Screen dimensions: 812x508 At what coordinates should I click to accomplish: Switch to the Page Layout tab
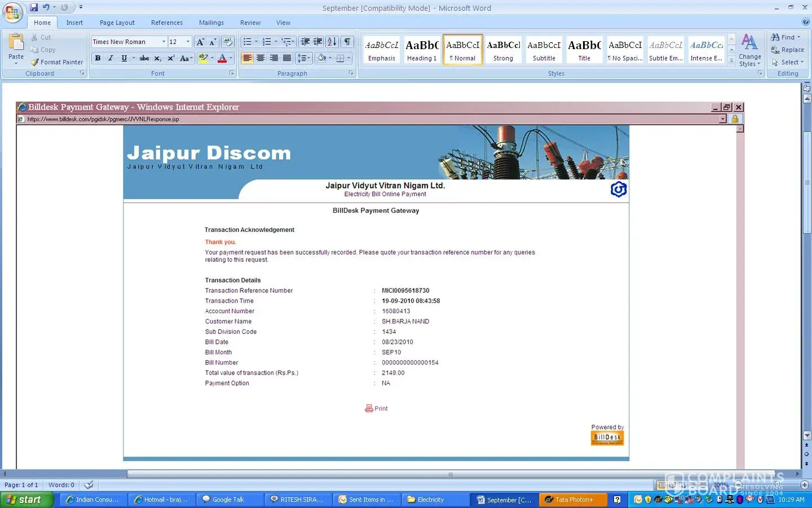point(117,23)
